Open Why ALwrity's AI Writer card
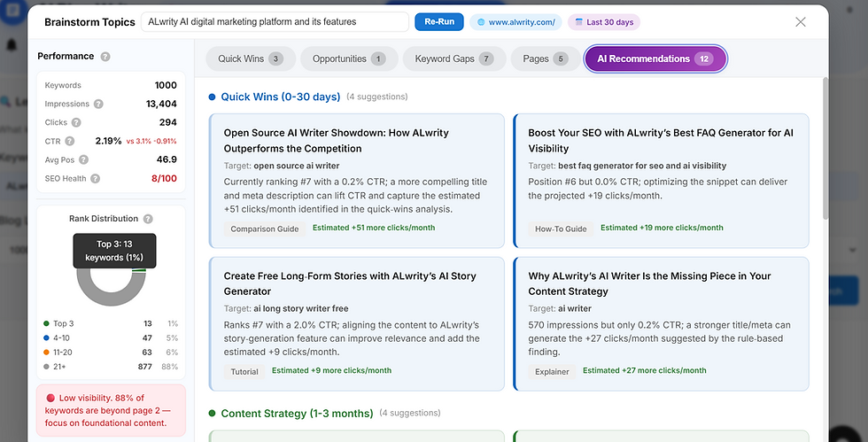Viewport: 868px width, 442px height. click(x=661, y=323)
